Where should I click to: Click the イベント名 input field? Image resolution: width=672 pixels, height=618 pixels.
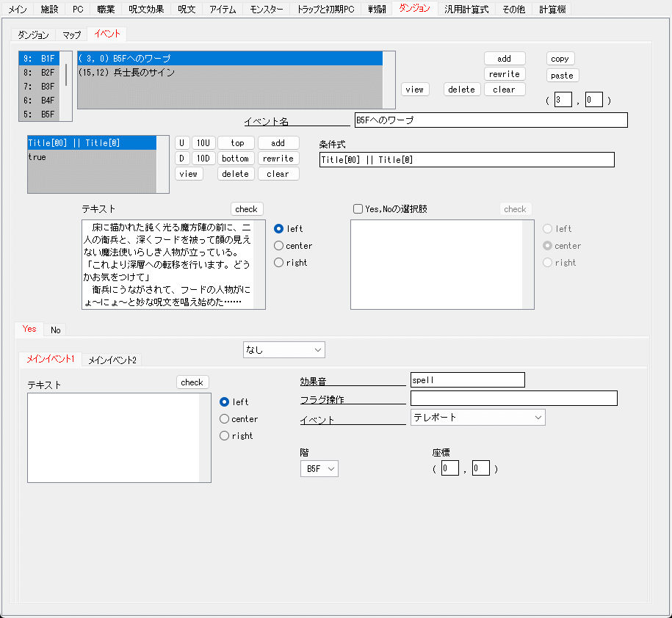491,120
